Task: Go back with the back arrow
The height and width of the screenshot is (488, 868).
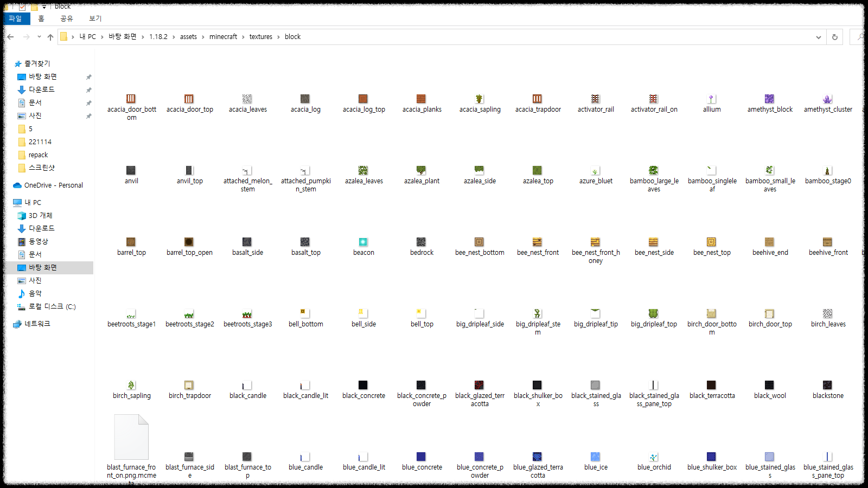Action: [x=10, y=37]
